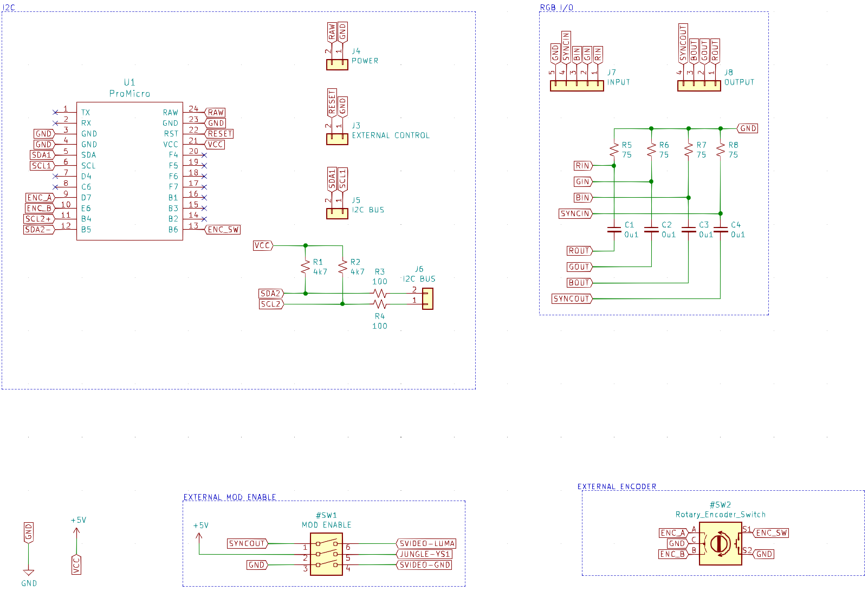
Task: Select the ENC_SW label on pin 13
Action: coord(223,230)
